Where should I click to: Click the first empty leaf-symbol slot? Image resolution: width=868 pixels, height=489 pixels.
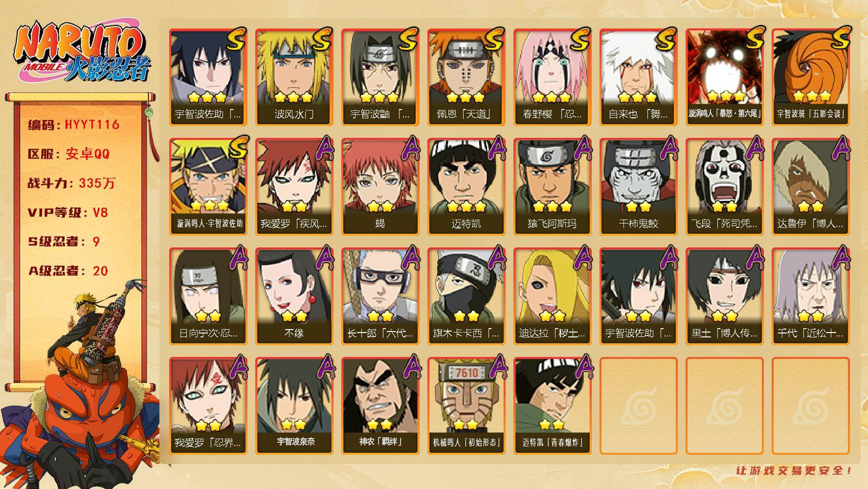click(638, 406)
